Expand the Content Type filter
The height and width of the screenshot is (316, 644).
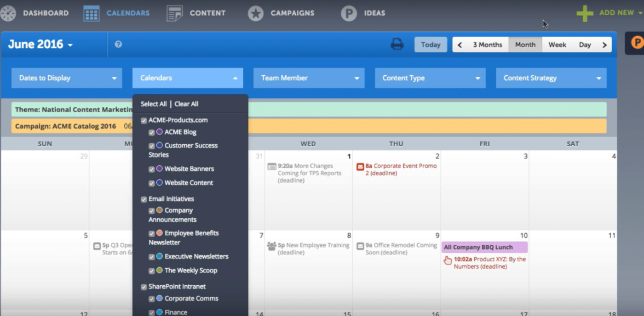pos(430,78)
